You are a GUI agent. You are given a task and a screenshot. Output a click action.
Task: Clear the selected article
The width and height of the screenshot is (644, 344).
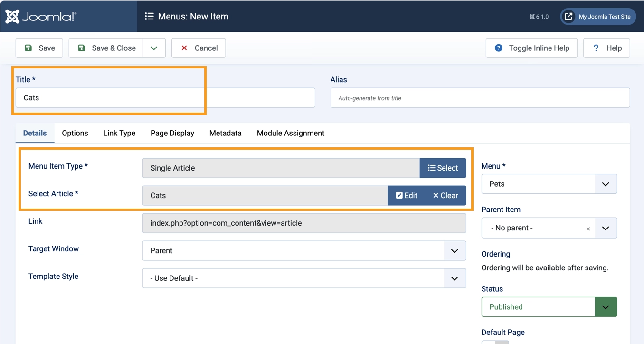(x=445, y=195)
